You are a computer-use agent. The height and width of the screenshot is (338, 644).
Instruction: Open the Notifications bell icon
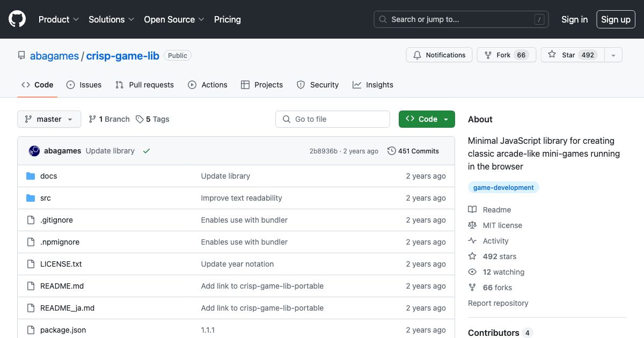pos(417,55)
